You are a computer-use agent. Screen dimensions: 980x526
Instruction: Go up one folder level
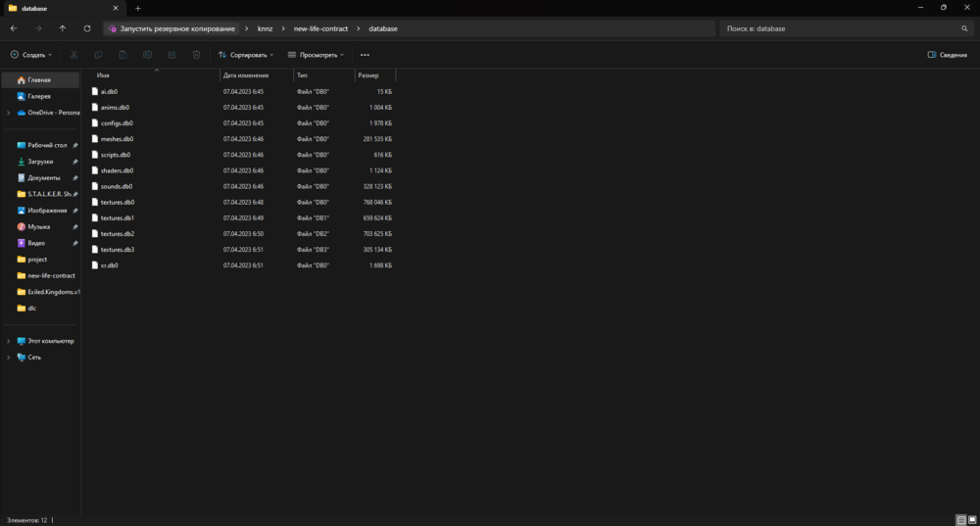[63, 28]
